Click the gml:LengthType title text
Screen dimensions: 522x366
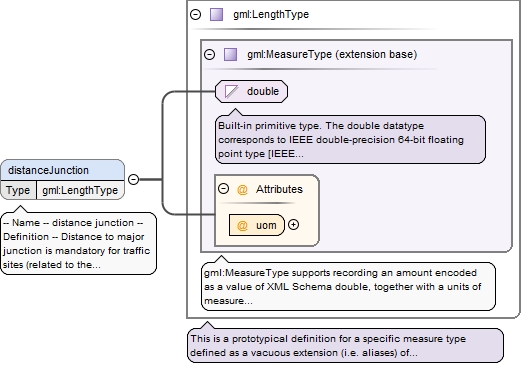[271, 14]
